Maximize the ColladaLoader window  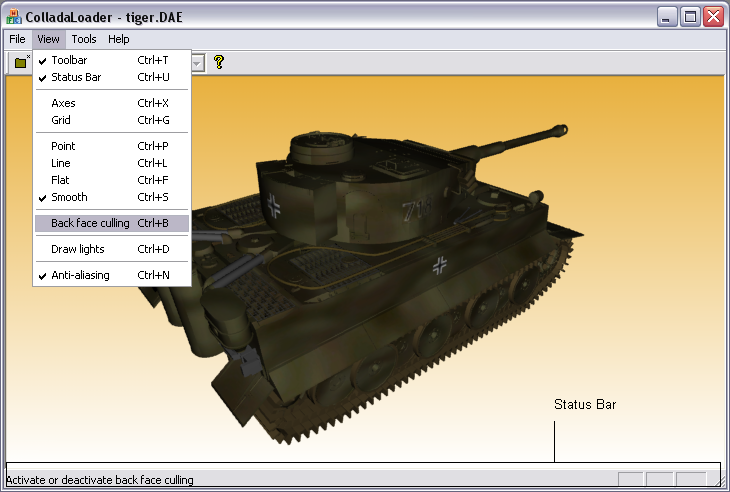690,17
